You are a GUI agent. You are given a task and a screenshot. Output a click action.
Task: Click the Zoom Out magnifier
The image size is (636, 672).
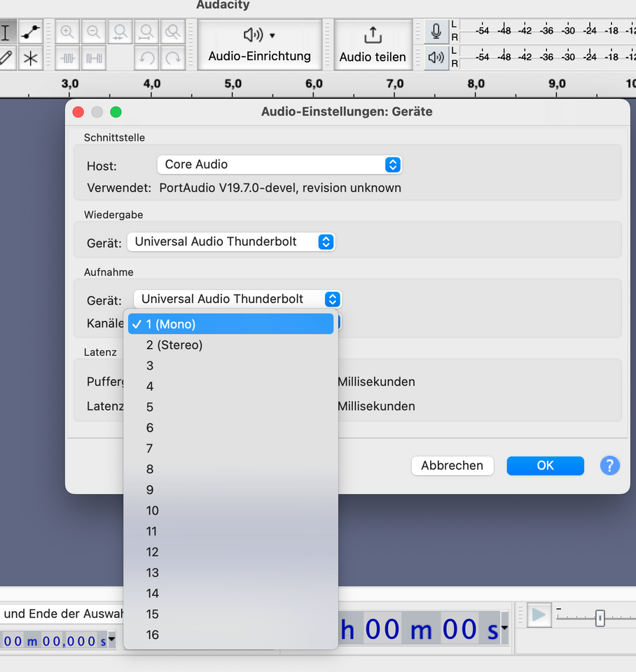tap(93, 32)
